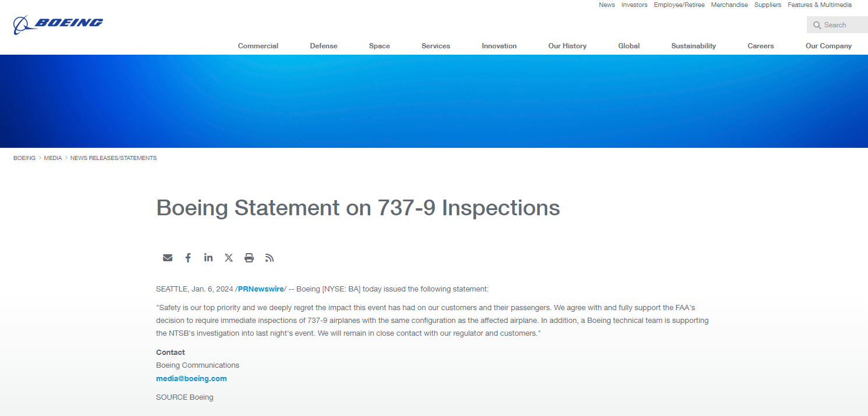Open the Careers menu
Screen dimensions: 868x416
coord(761,46)
